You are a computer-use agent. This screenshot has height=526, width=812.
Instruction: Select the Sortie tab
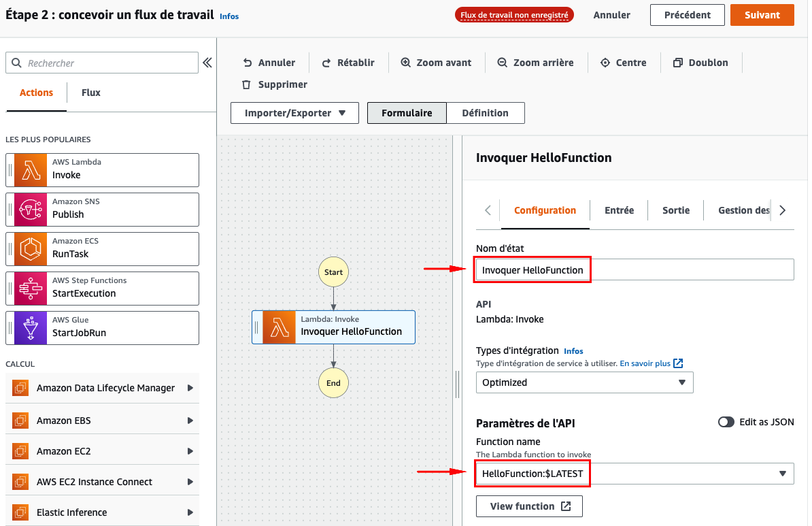click(676, 210)
